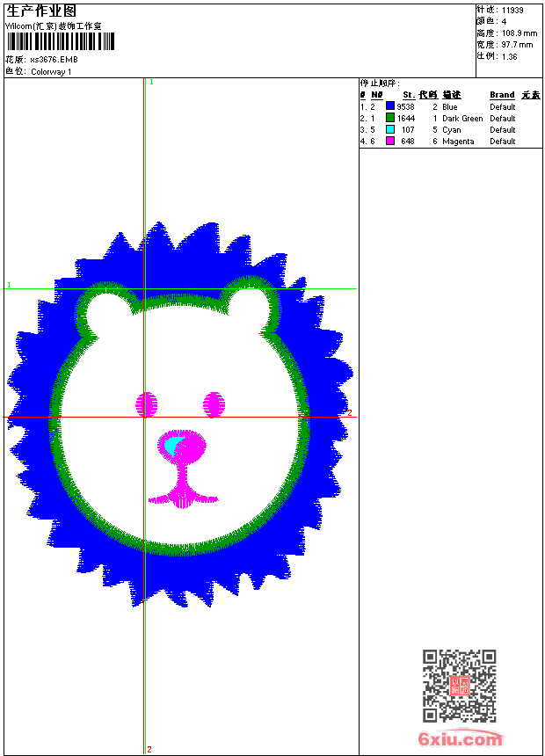Click 'Default' brand in the Blue row

click(x=503, y=107)
